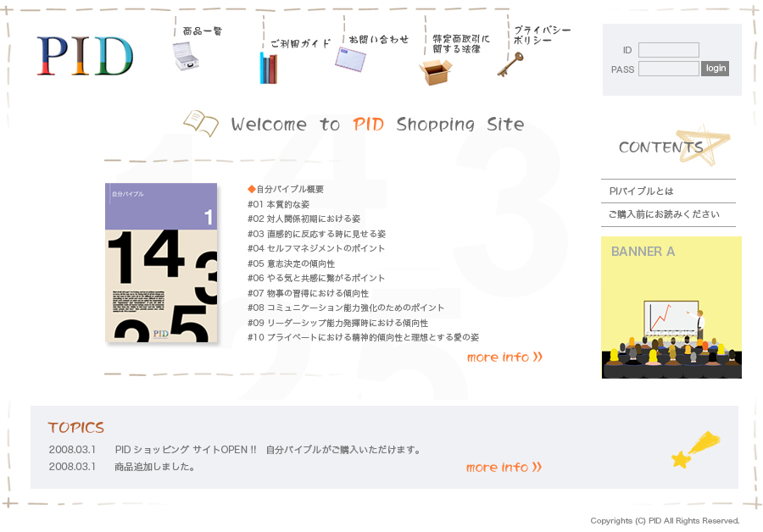This screenshot has height=532, width=763.
Task: Click the cardboard box icon
Action: tap(435, 71)
